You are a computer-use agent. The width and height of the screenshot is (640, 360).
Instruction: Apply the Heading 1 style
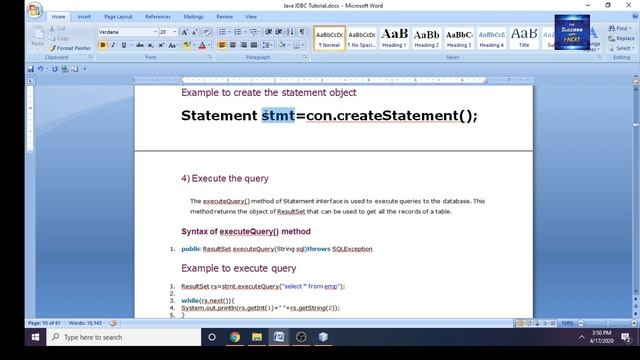point(394,38)
